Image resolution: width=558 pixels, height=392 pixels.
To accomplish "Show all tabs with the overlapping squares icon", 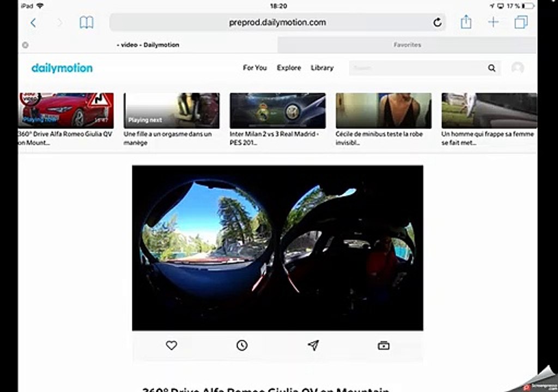I will 521,22.
